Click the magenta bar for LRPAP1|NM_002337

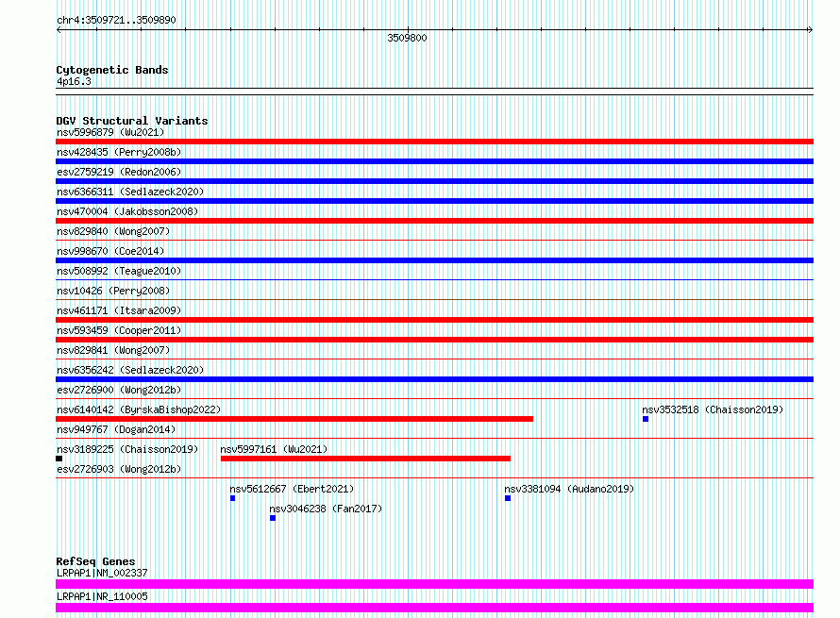click(x=434, y=584)
